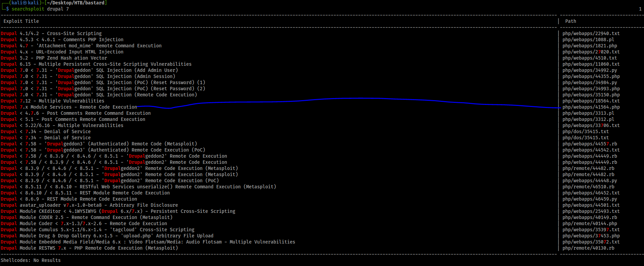Click path php/webapps/44501.txt
The width and height of the screenshot is (644, 266).
click(x=591, y=205)
